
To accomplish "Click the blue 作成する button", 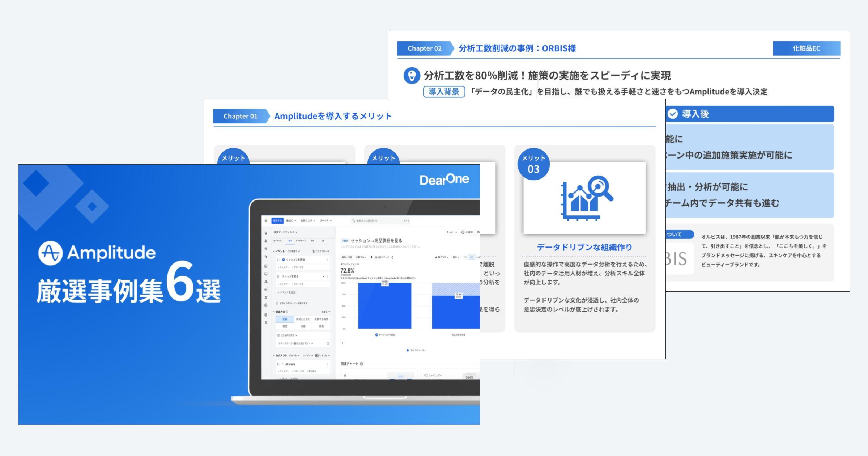I will [277, 221].
